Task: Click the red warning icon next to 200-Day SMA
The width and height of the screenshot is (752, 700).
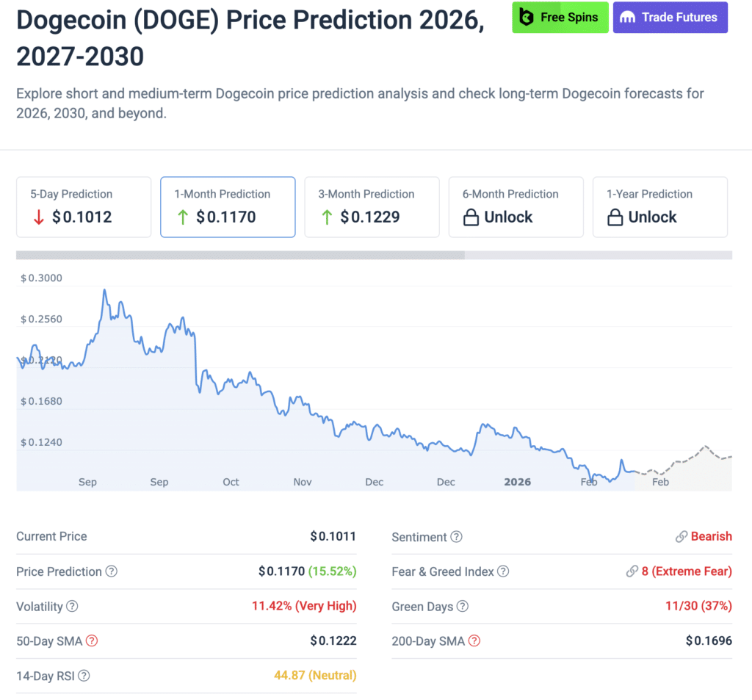Action: pyautogui.click(x=474, y=641)
